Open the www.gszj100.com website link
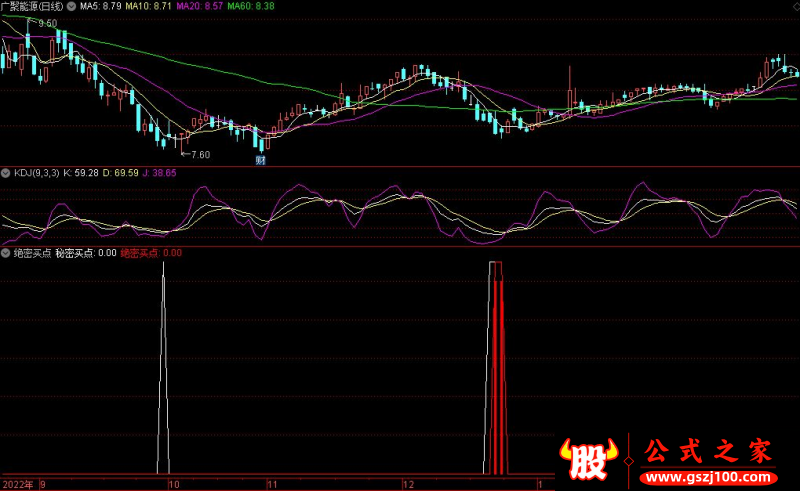 tap(708, 474)
